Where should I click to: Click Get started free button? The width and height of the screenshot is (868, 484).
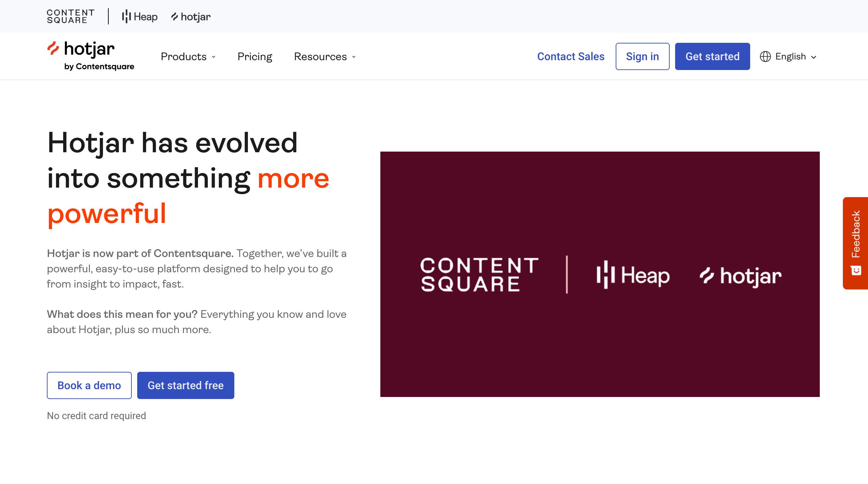[x=185, y=385]
